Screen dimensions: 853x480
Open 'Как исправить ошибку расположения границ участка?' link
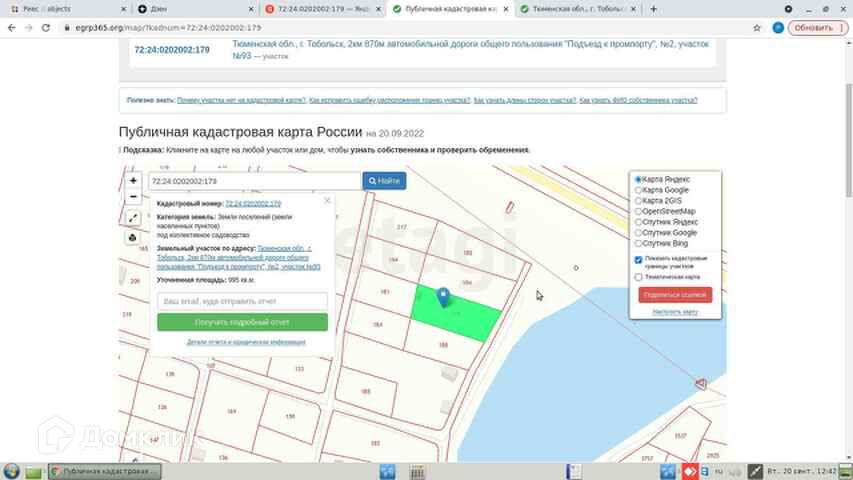point(390,100)
